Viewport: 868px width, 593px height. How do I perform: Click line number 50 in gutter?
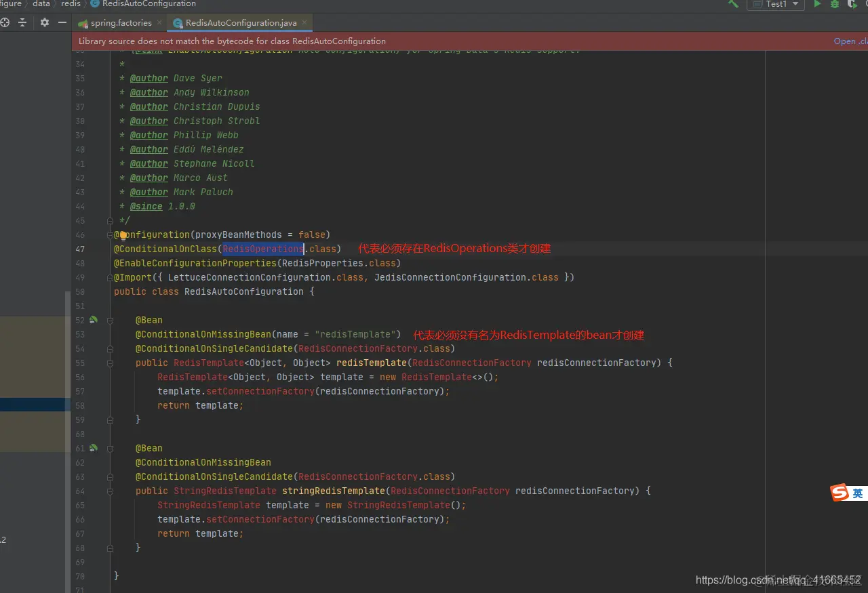(80, 292)
